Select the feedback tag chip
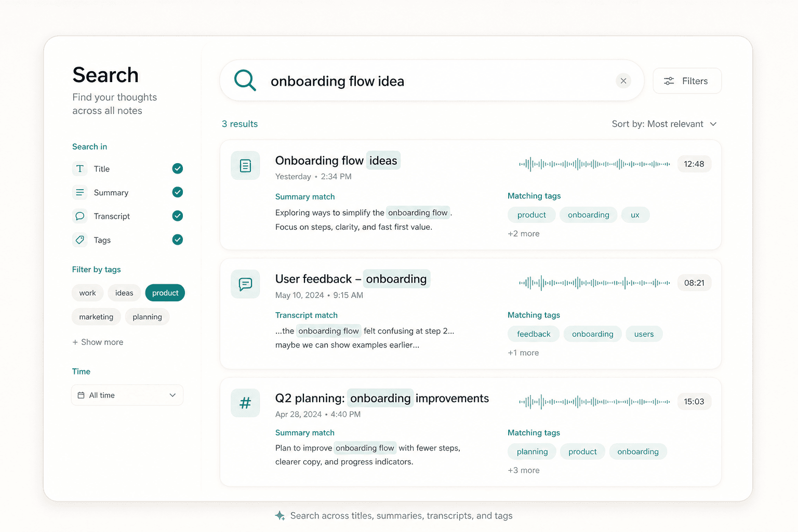The height and width of the screenshot is (532, 798). pos(534,334)
